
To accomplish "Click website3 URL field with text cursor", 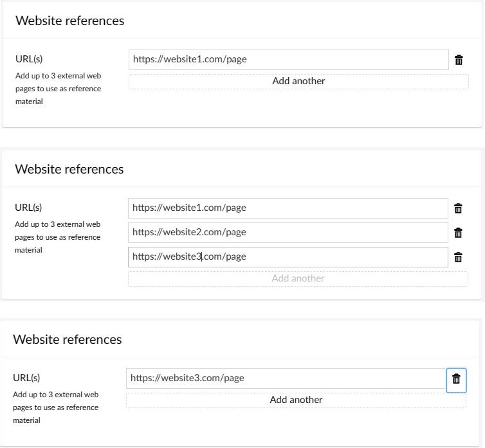I will [x=288, y=257].
